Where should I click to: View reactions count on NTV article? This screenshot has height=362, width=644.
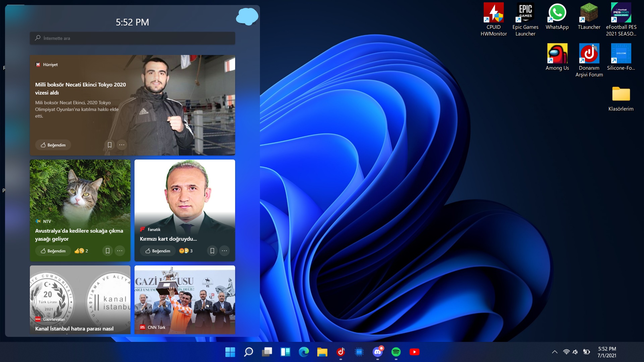tap(81, 251)
